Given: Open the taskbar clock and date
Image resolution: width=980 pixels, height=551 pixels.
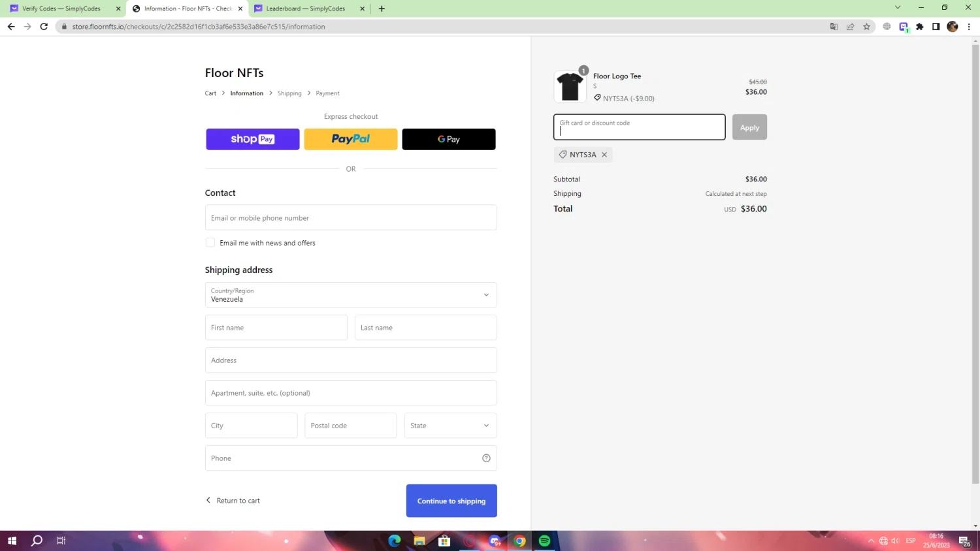Looking at the screenshot, I should [936, 541].
